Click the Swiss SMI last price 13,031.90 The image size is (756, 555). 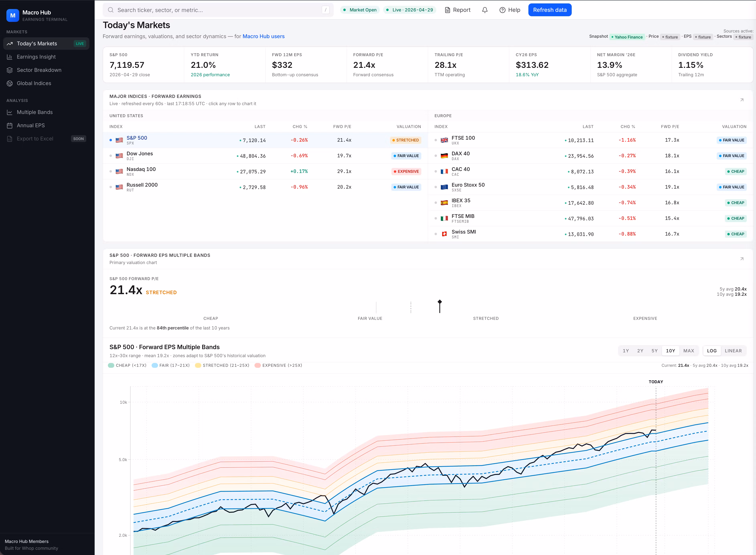(x=581, y=234)
